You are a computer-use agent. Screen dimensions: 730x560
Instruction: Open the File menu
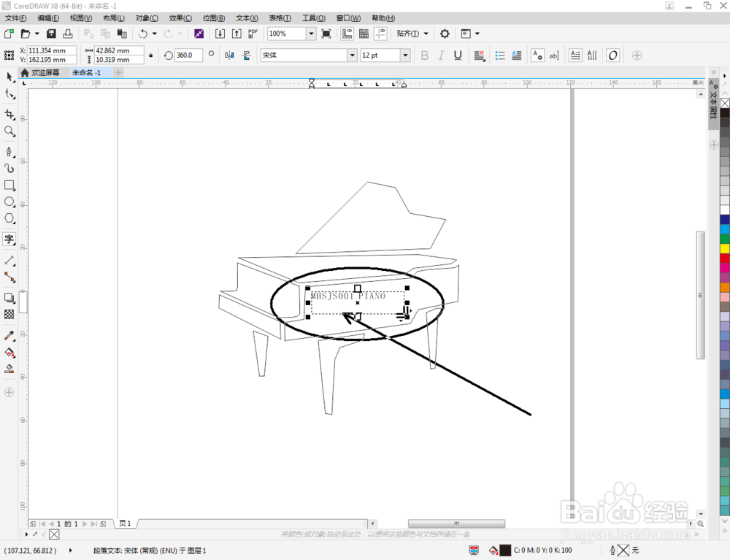tap(15, 18)
